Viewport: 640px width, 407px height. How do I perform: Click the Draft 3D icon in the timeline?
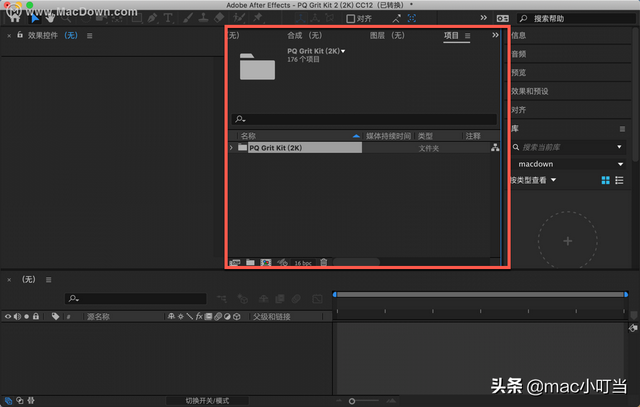point(243,299)
